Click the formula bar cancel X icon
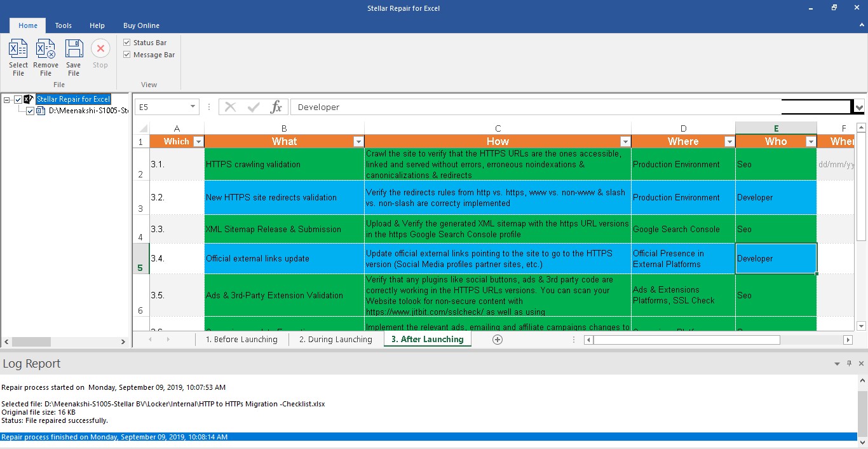 [231, 107]
